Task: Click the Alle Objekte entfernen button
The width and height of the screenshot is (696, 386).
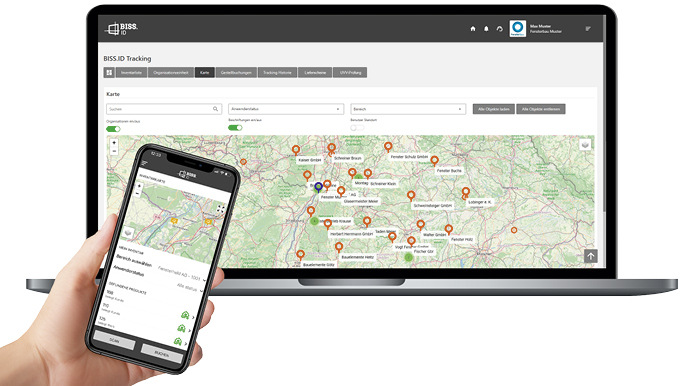Action: (x=541, y=109)
